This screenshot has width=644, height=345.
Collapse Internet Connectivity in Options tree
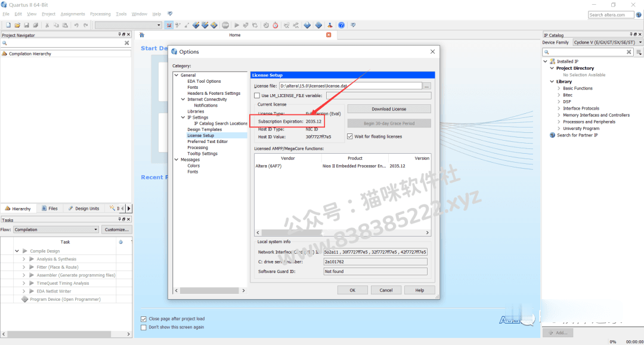point(183,100)
